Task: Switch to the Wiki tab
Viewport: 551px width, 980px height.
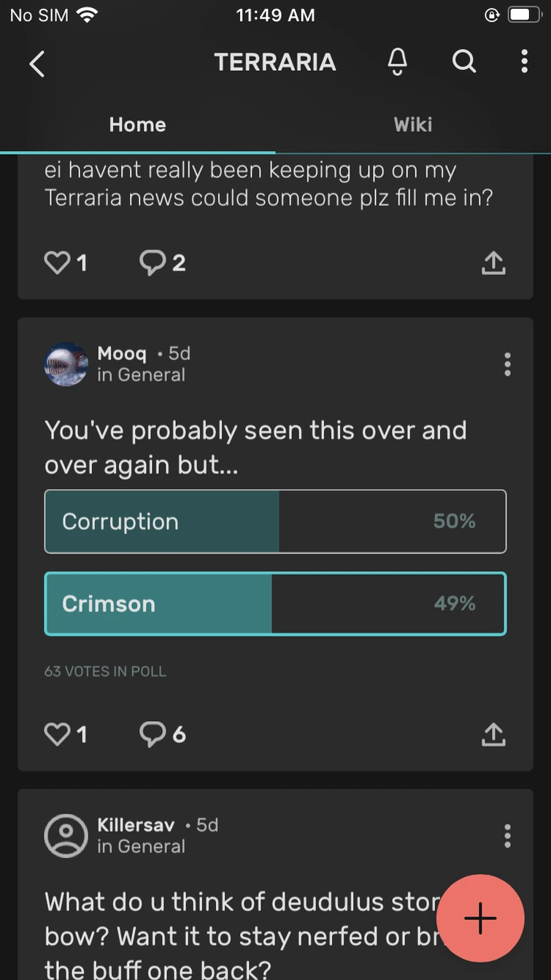Action: point(413,124)
